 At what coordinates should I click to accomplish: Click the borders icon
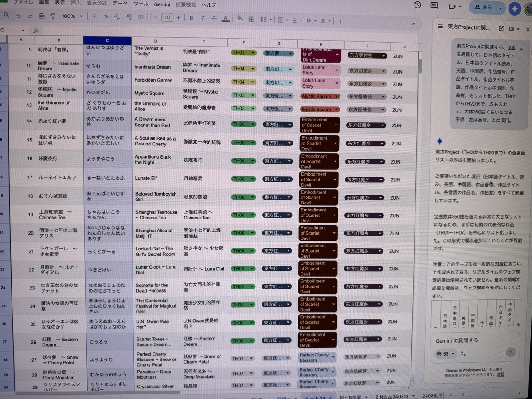tap(251, 19)
